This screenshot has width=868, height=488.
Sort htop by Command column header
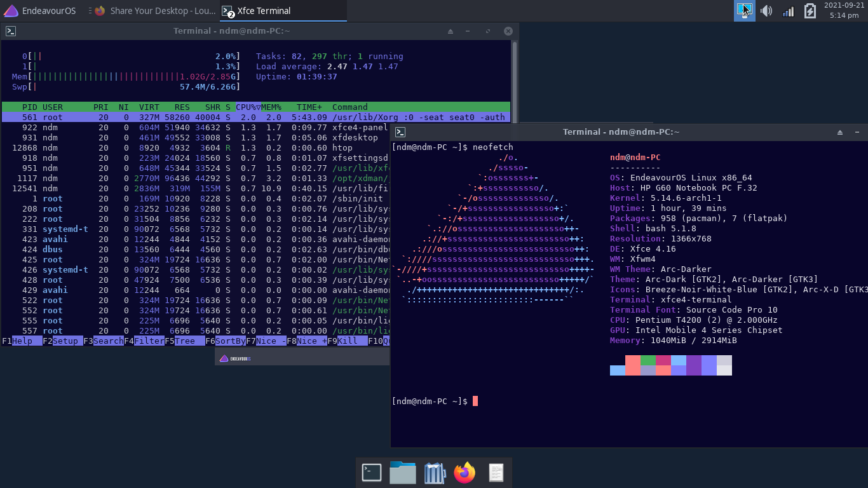(350, 107)
